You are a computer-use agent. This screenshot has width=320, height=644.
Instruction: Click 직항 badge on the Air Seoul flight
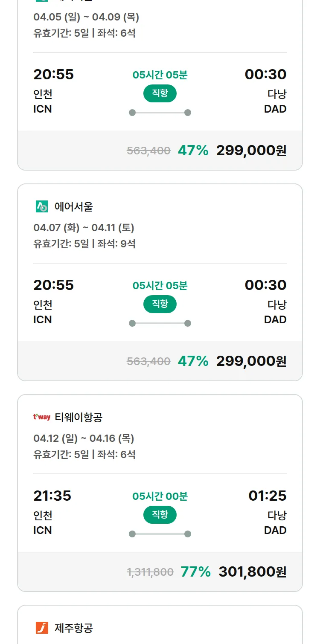pos(160,304)
